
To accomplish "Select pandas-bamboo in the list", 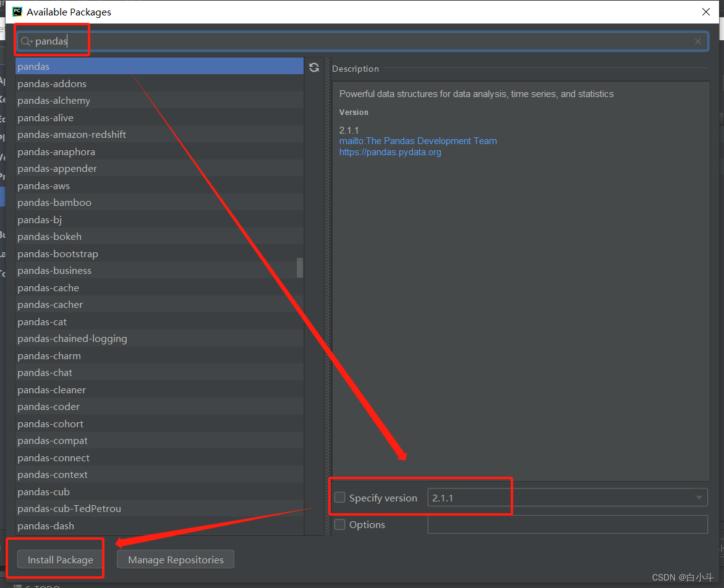I will [160, 202].
